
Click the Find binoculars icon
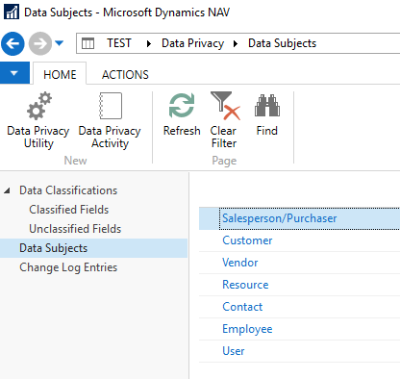pos(267,105)
